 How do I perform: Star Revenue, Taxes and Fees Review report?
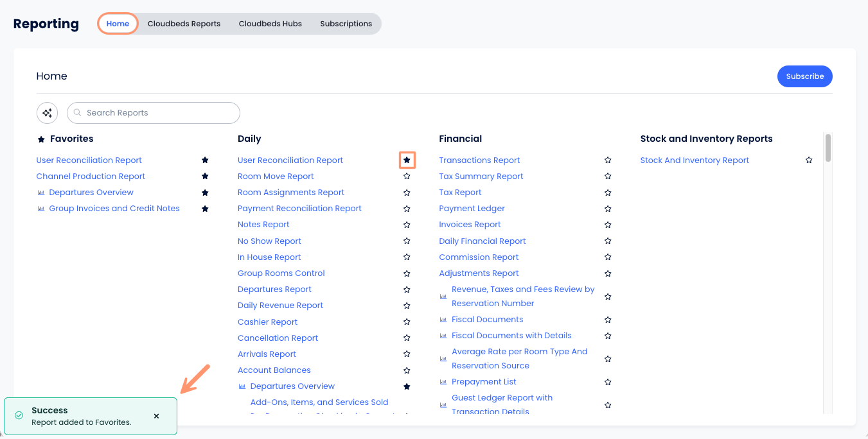pyautogui.click(x=608, y=297)
